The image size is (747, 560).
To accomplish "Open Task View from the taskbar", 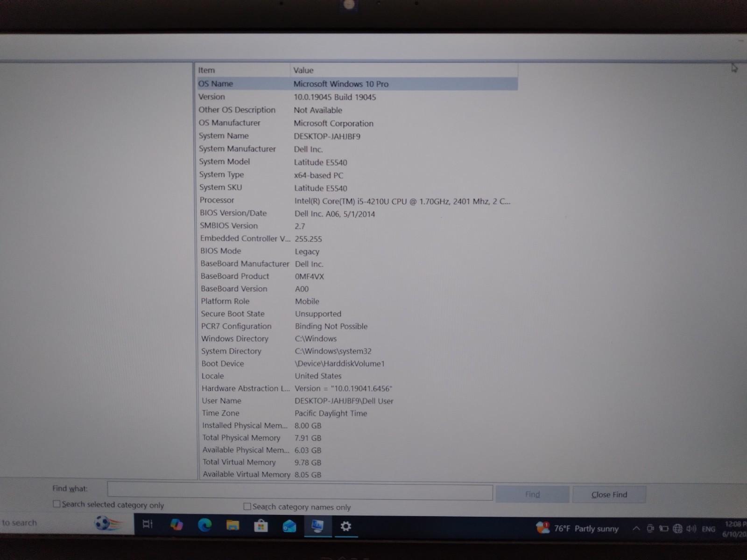I will point(148,524).
